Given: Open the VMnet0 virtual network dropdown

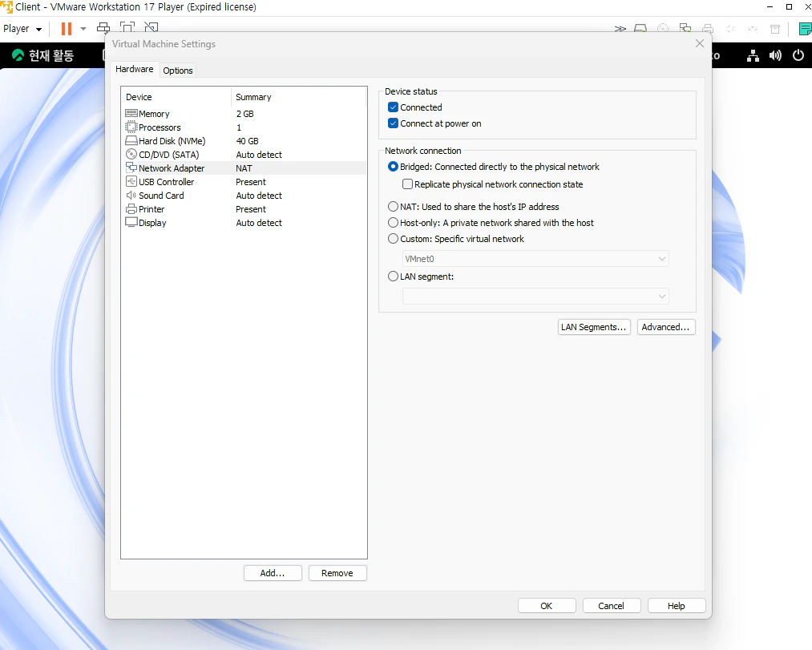Looking at the screenshot, I should point(535,259).
